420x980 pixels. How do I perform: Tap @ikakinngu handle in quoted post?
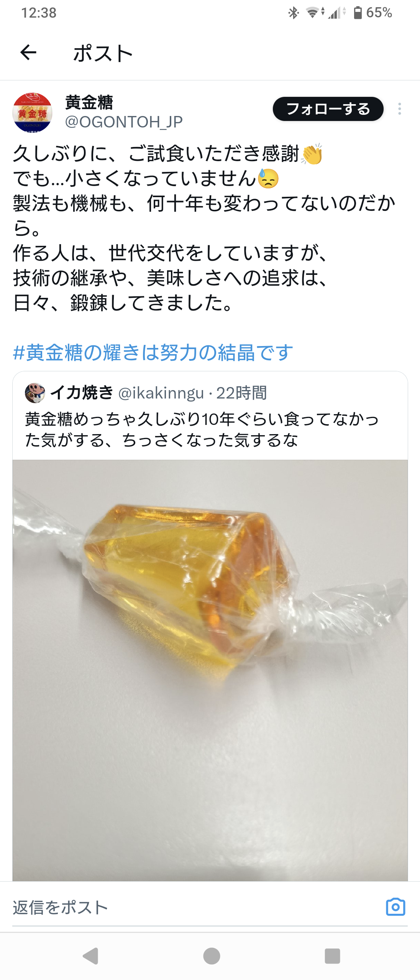(161, 393)
